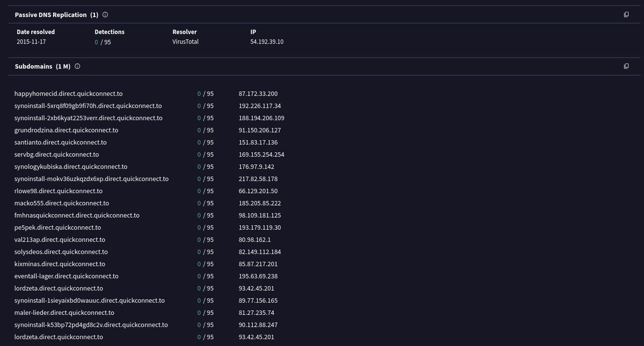Click IP address 176.97.9.142

pyautogui.click(x=256, y=167)
